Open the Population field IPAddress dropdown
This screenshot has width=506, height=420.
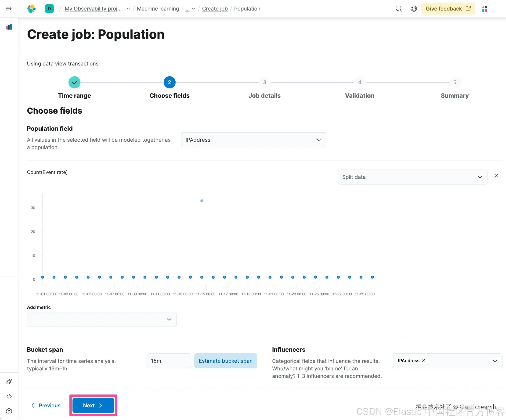[253, 140]
